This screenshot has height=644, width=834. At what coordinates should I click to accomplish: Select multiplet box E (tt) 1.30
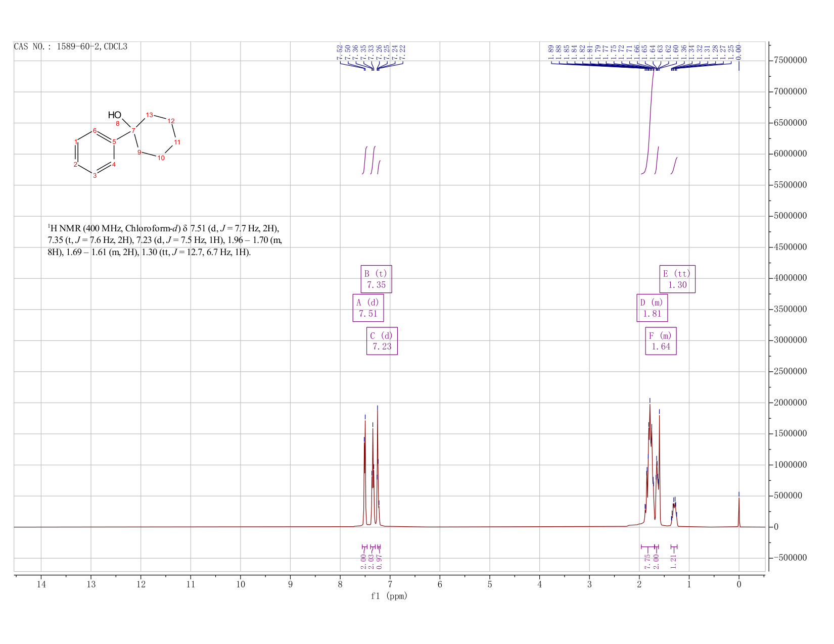click(677, 279)
